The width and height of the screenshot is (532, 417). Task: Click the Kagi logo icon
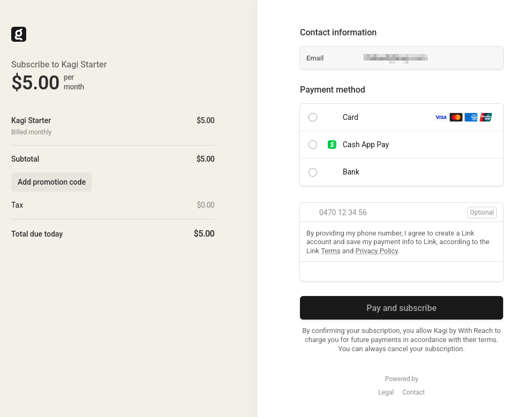(x=19, y=34)
